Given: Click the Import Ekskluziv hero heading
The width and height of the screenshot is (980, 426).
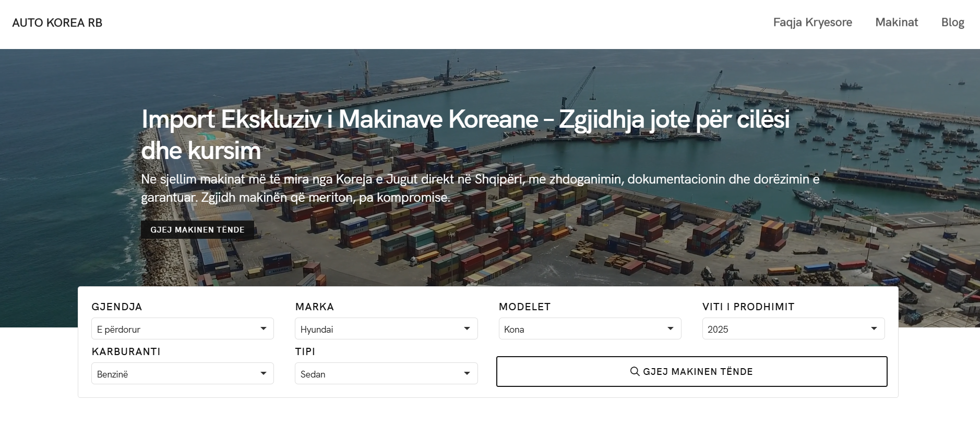Looking at the screenshot, I should pyautogui.click(x=465, y=135).
